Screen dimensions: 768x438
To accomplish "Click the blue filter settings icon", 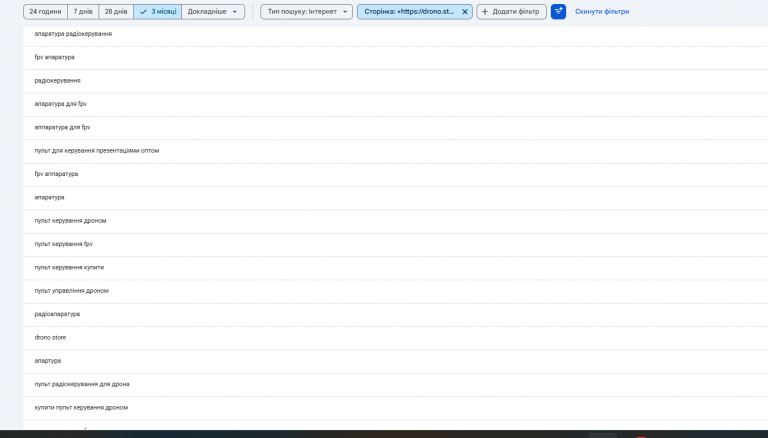I will (x=558, y=11).
